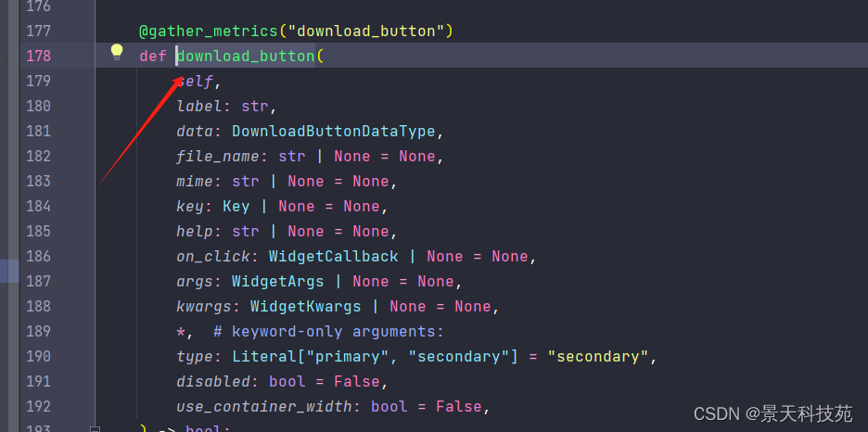
Task: Click the blue marker in left margin strip
Action: [x=9, y=271]
